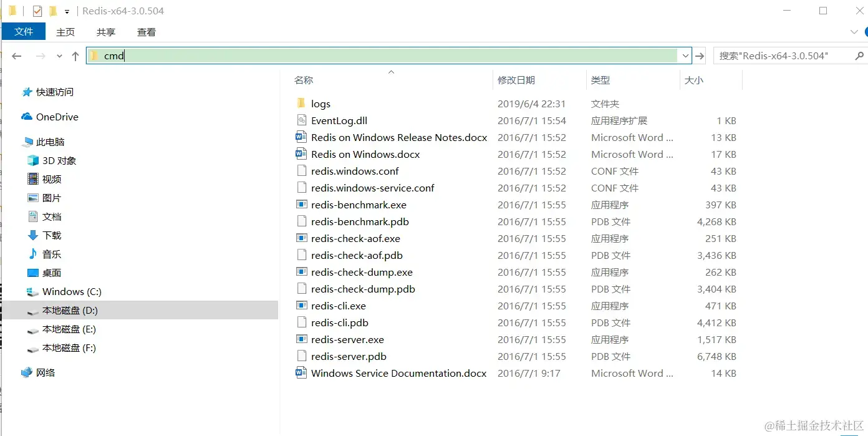The image size is (868, 436).
Task: Click the logs folder icon
Action: pos(302,104)
